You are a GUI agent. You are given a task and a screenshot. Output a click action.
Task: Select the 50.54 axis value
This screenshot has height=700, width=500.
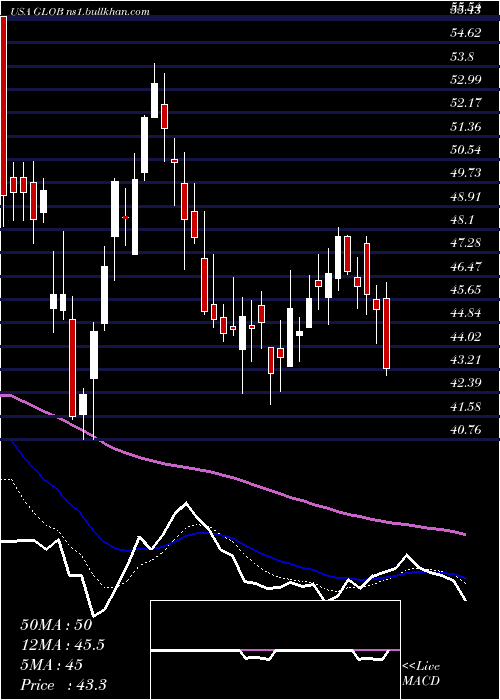[x=466, y=150]
